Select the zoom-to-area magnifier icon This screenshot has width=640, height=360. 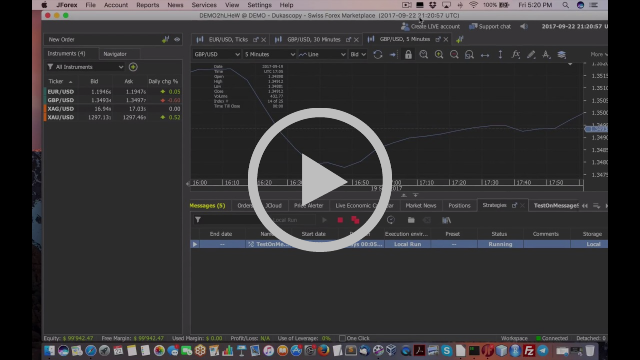tap(469, 54)
